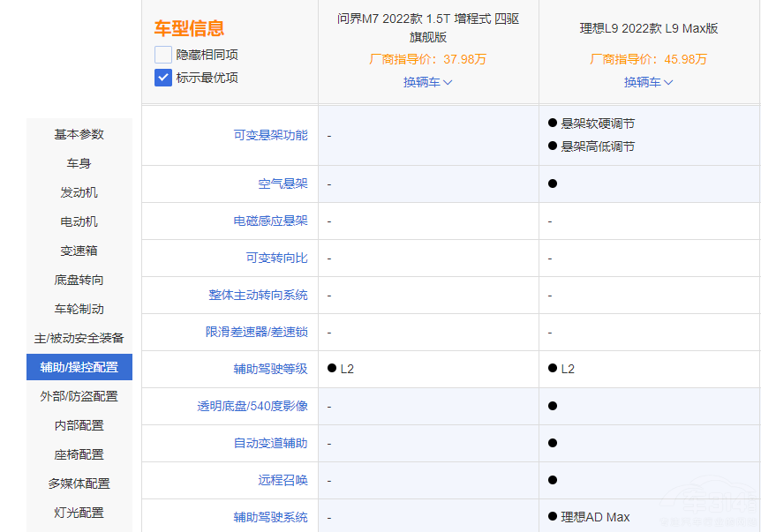Image resolution: width=761 pixels, height=532 pixels.
Task: Open the 辅助驾驶等级 explanation link
Action: (x=271, y=369)
